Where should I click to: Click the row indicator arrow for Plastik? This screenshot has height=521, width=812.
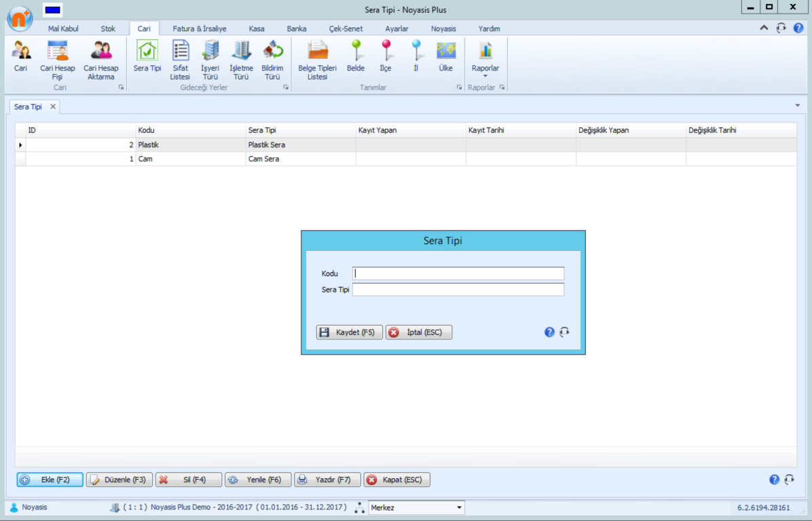(21, 145)
